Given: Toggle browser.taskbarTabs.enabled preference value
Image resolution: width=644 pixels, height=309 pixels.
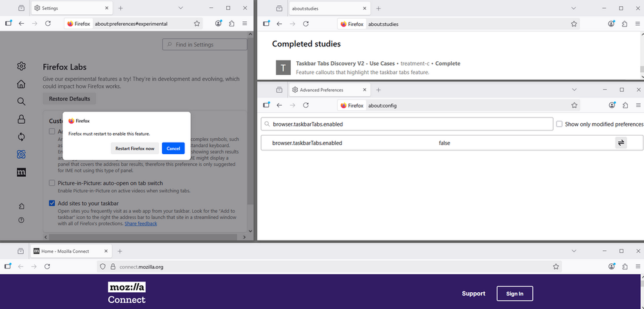Looking at the screenshot, I should [621, 143].
